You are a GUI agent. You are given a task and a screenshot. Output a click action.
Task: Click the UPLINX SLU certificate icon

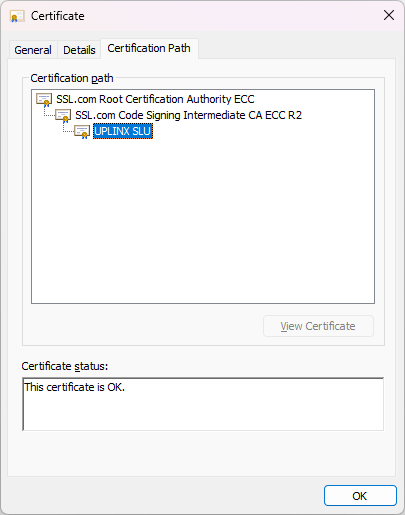82,132
